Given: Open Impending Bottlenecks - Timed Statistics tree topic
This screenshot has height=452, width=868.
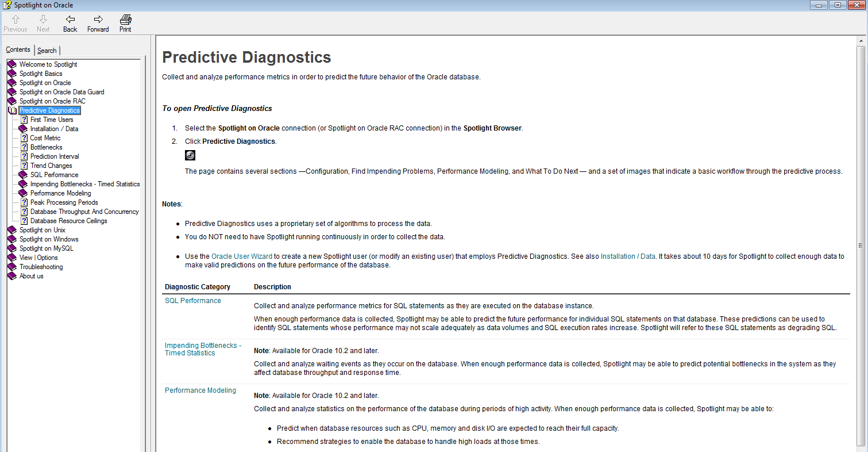Looking at the screenshot, I should (x=85, y=184).
